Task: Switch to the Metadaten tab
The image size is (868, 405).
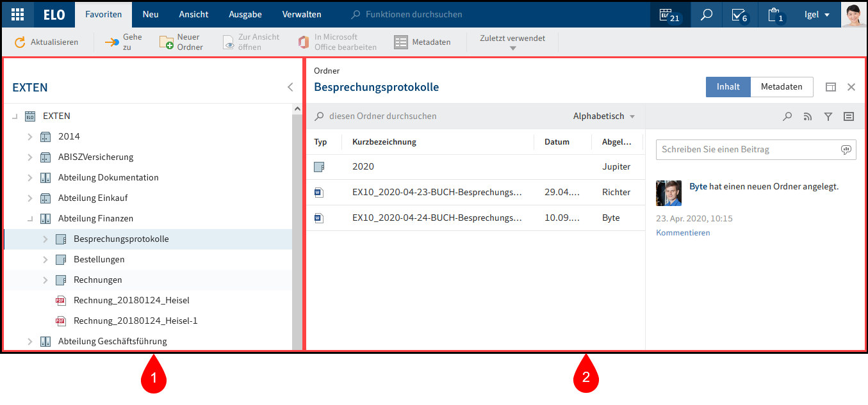Action: 781,86
